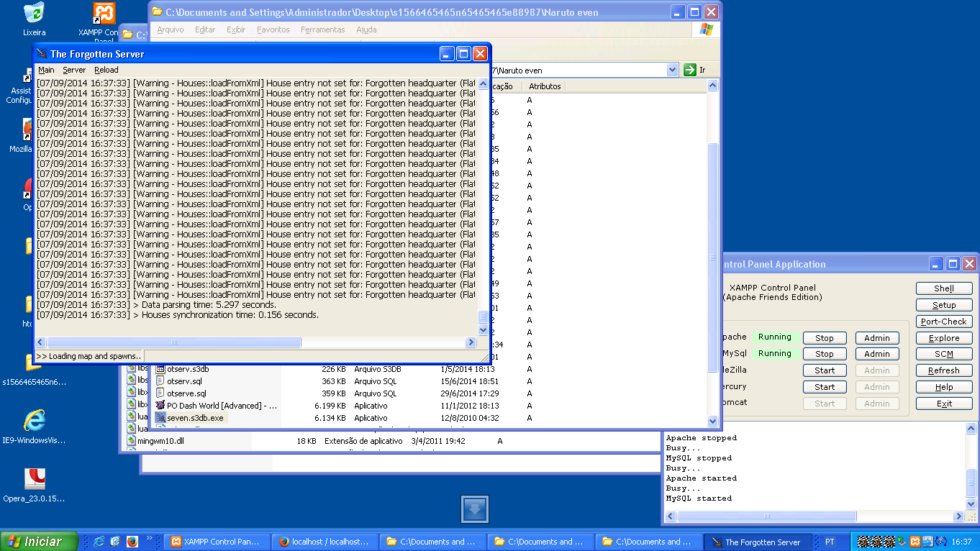The height and width of the screenshot is (551, 980).
Task: Start the Mercury service in XAMPP
Action: click(x=825, y=387)
